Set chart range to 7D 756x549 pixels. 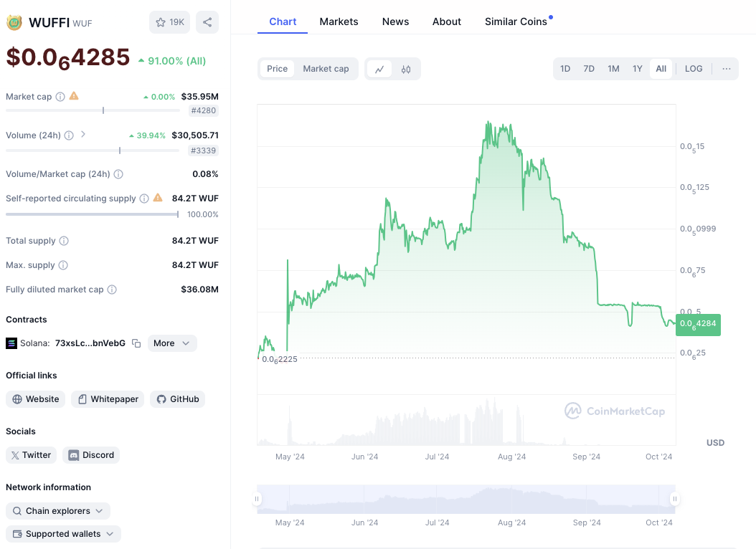589,69
